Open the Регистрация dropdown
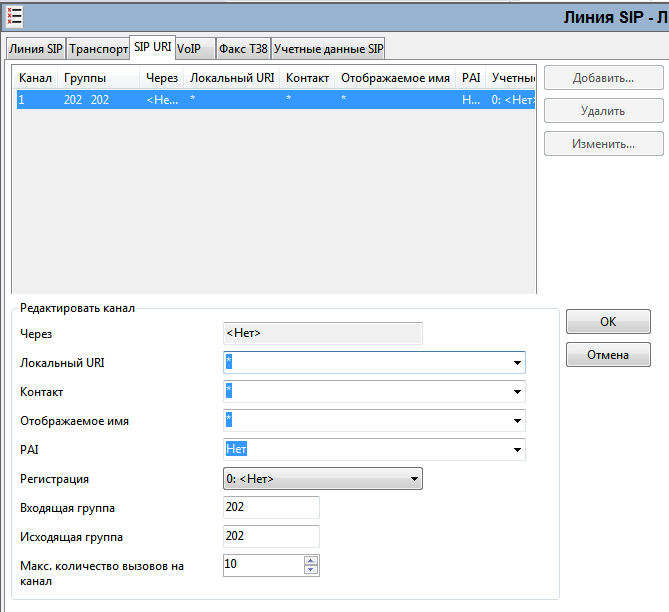 323,479
